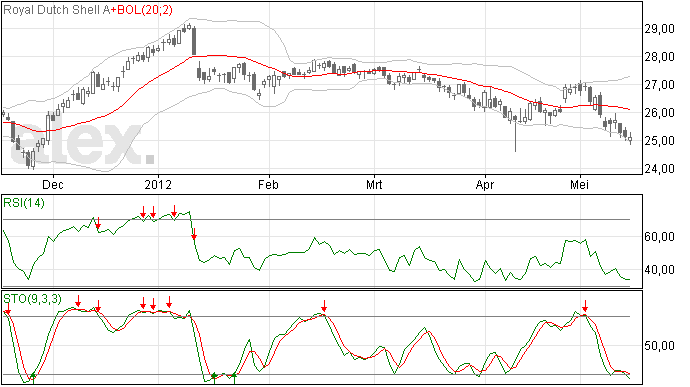Viewport: 690px width, 387px height.
Task: Select the 40,00 RSI axis value
Action: coord(659,270)
